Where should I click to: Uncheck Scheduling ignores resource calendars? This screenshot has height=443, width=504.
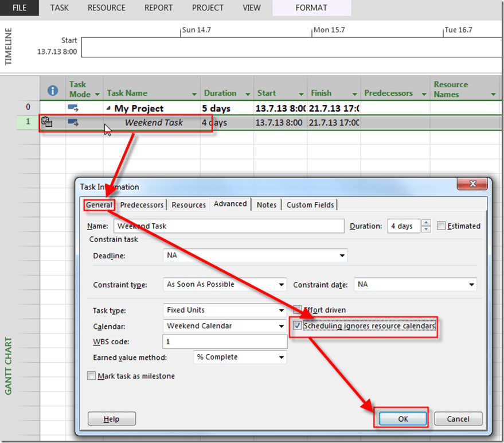click(297, 326)
